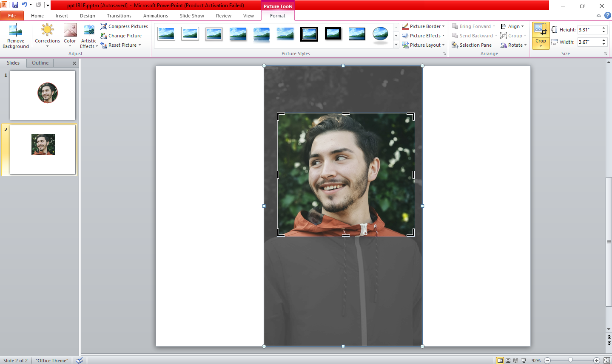Screen dimensions: 612x364
Task: Switch to the Outline tab
Action: pos(40,62)
